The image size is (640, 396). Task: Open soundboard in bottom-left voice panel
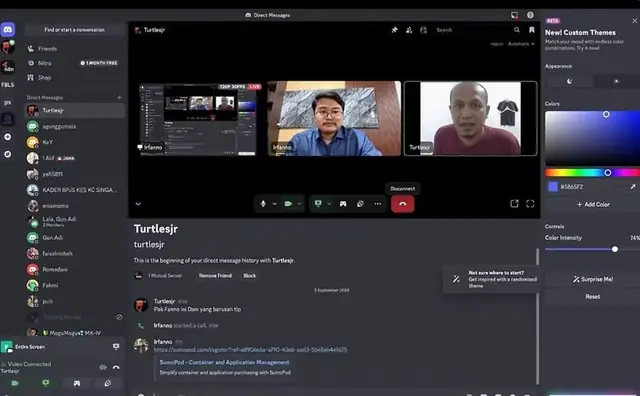click(107, 383)
